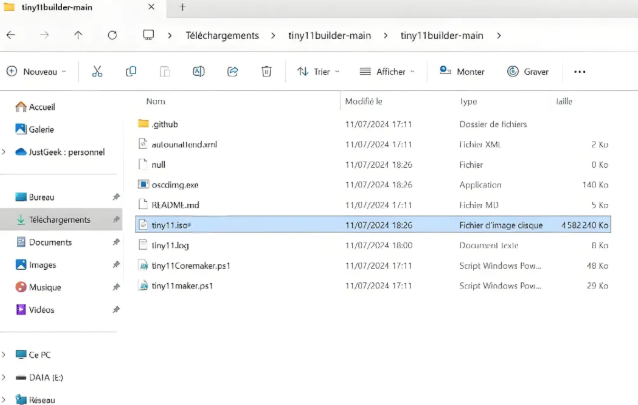This screenshot has width=638, height=405.
Task: Open Documents in the sidebar
Action: coord(50,242)
